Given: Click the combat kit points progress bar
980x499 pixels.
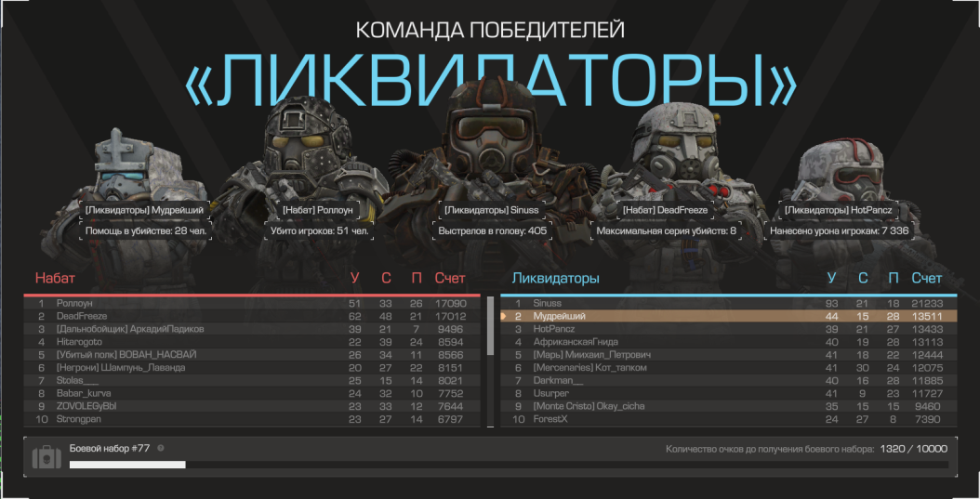Looking at the screenshot, I should (509, 464).
